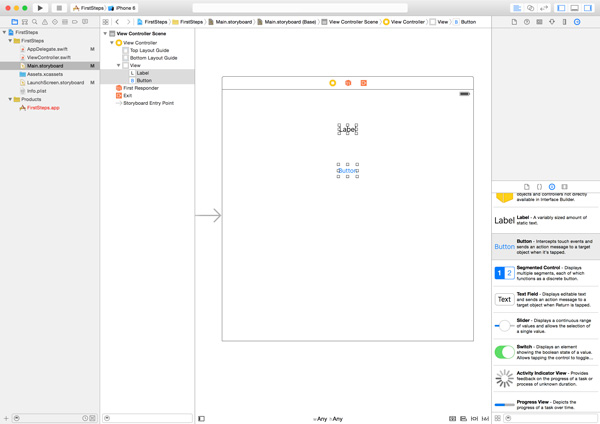Show the Size inspector
Viewport: 600px width, 424px height.
(564, 22)
